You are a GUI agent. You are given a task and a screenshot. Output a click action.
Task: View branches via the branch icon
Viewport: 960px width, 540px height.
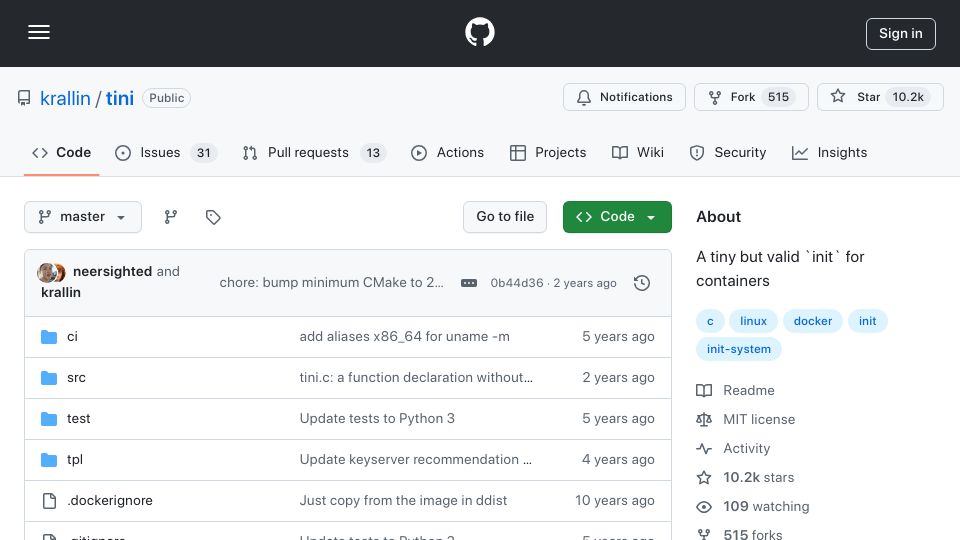pos(171,217)
